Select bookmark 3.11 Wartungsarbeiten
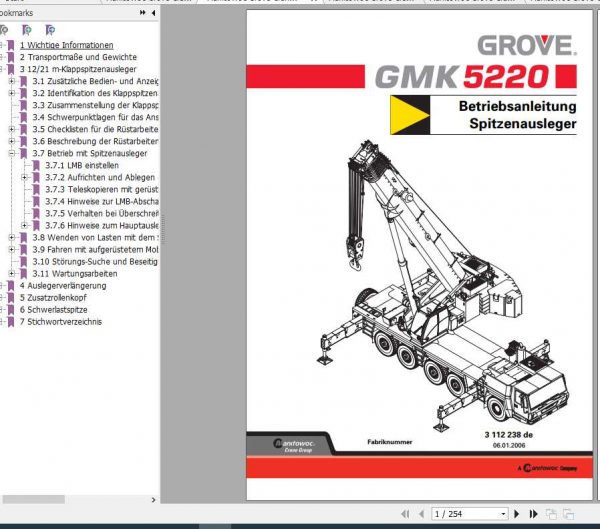Image resolution: width=600 pixels, height=529 pixels. 75,274
